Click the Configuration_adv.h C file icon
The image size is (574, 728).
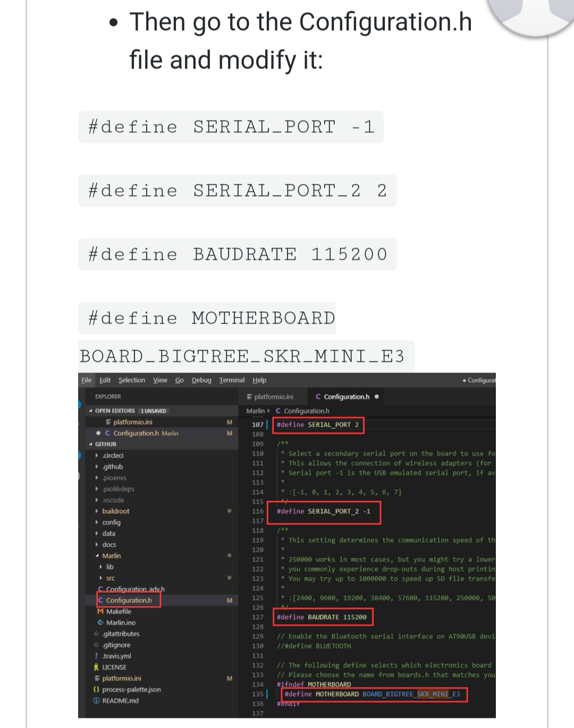coord(101,589)
